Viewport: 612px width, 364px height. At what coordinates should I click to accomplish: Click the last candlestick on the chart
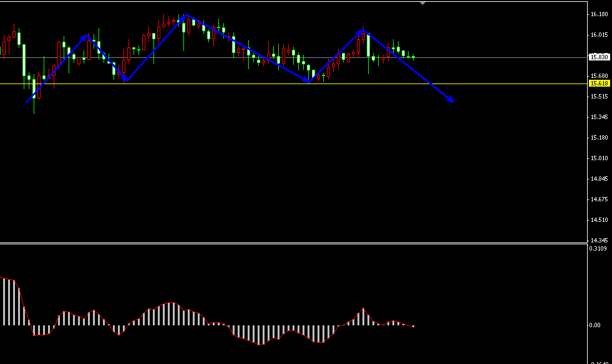coord(413,57)
